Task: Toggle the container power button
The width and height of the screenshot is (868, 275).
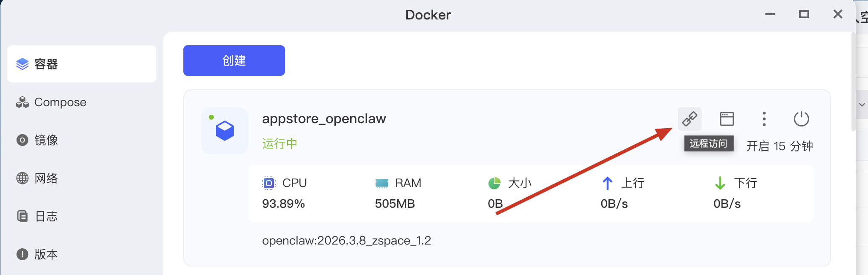Action: pos(801,119)
